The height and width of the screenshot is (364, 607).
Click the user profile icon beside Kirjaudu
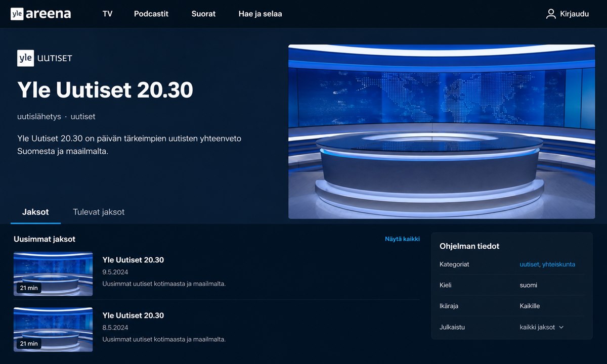(x=551, y=14)
